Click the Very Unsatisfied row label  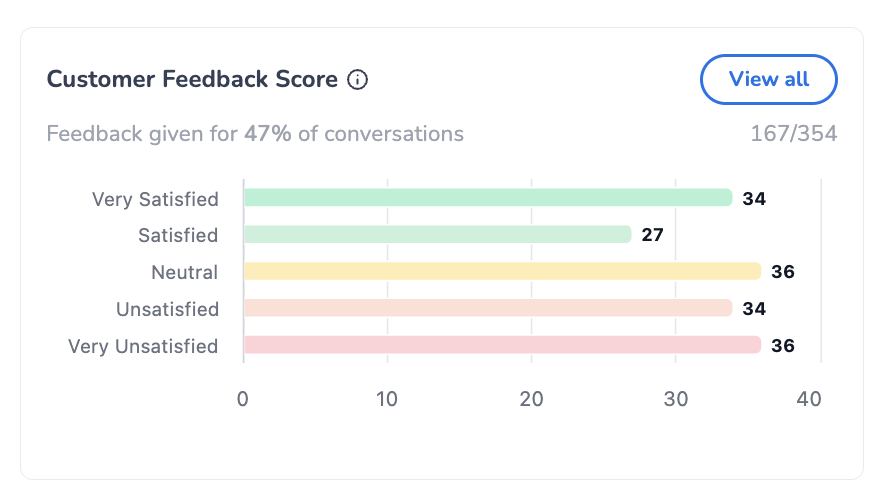(x=143, y=346)
